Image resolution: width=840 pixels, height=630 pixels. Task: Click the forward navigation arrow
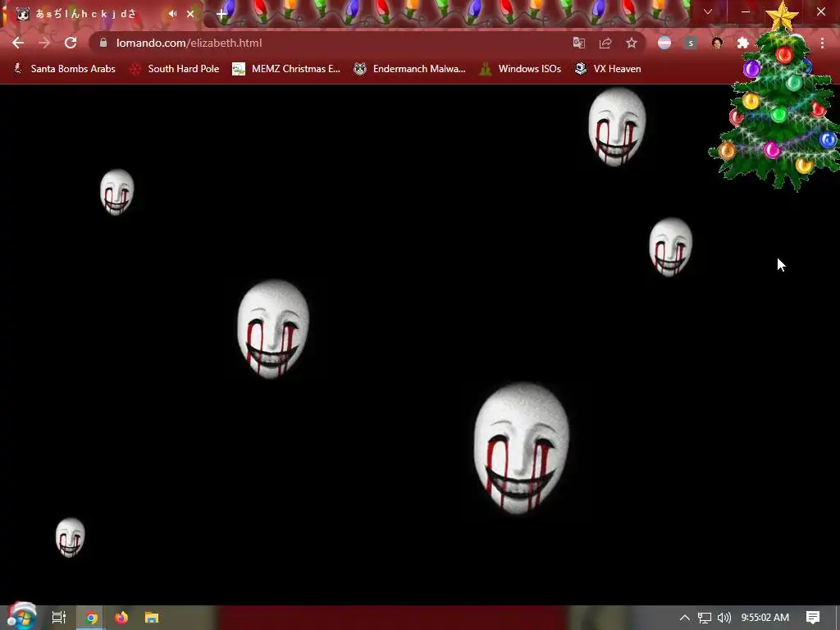tap(44, 43)
